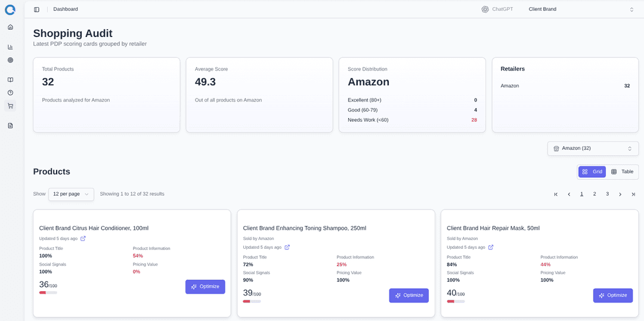Optimize the Enhancing Toning Shampoo product
The width and height of the screenshot is (644, 321).
coord(408,295)
